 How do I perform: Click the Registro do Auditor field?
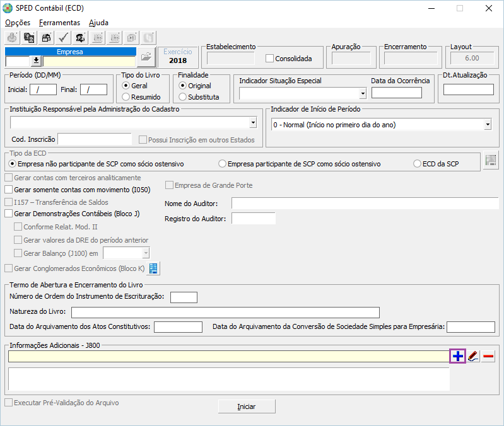point(254,218)
